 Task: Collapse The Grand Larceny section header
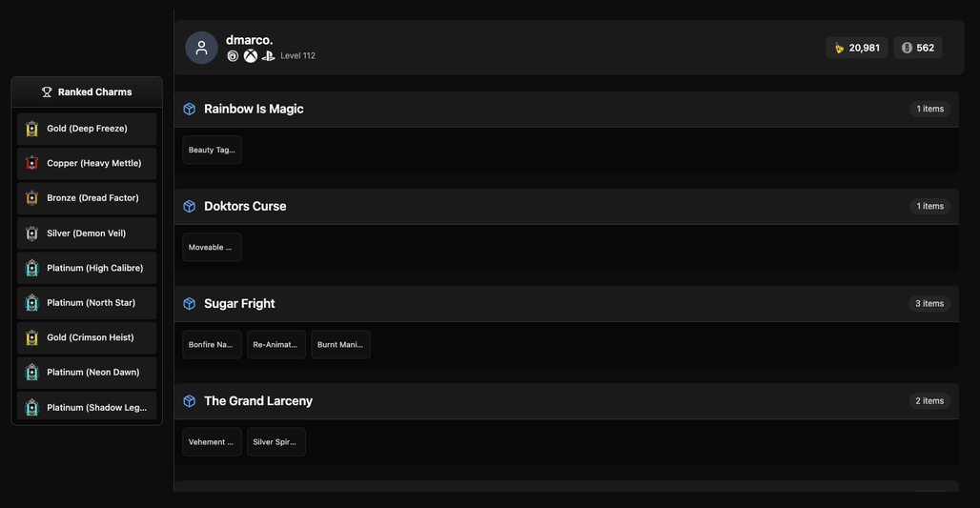(566, 401)
